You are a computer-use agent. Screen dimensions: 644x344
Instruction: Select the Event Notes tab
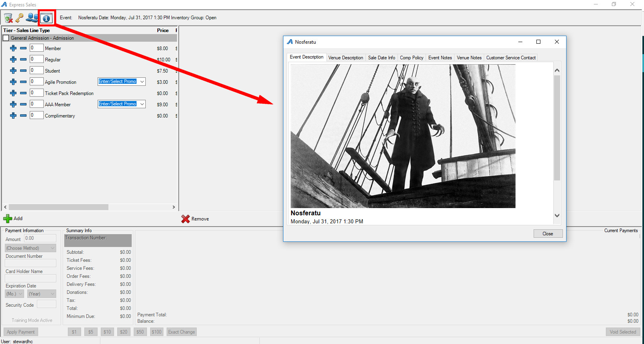(440, 58)
